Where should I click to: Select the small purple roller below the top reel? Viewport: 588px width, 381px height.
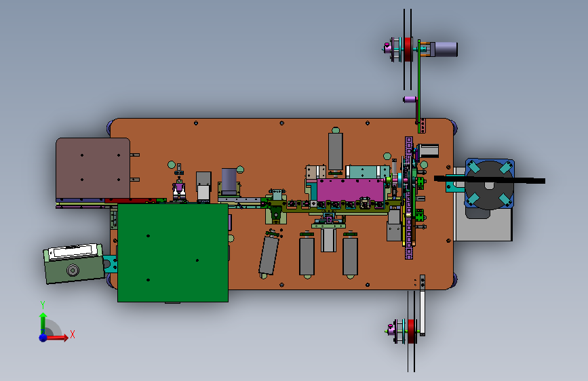[x=410, y=100]
